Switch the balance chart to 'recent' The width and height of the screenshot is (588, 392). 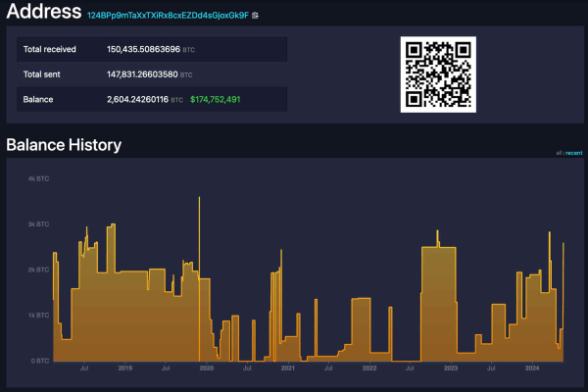[573, 154]
